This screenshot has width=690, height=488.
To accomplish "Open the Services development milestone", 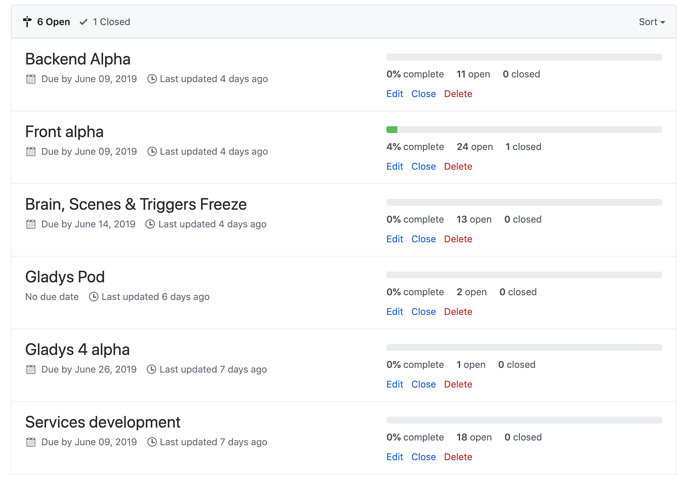I will tap(103, 422).
